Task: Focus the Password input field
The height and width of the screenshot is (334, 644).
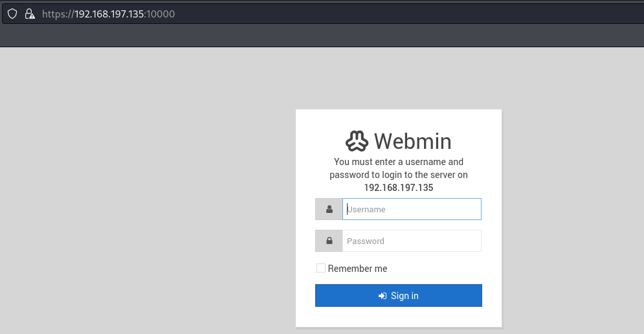Action: point(412,241)
